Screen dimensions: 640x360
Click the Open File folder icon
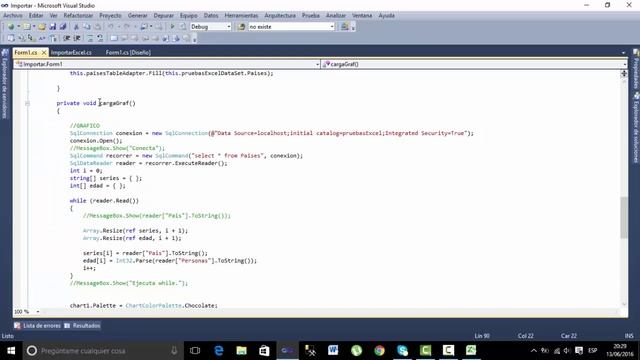(x=42, y=27)
